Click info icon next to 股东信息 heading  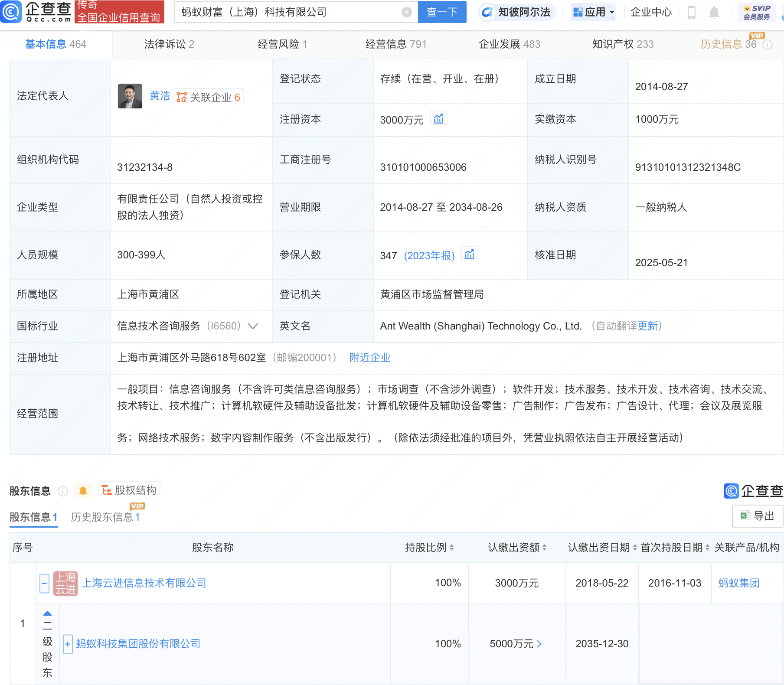pyautogui.click(x=63, y=491)
